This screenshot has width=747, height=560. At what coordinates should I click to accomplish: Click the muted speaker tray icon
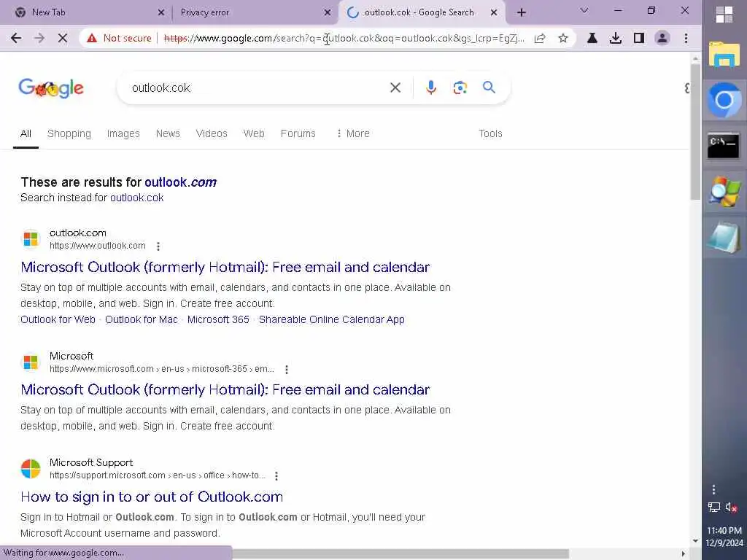[731, 507]
